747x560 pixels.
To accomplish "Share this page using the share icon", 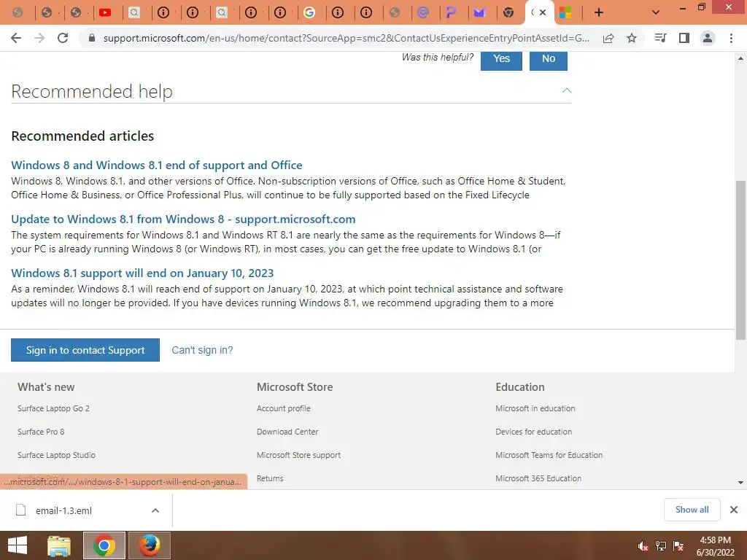I will [x=608, y=38].
